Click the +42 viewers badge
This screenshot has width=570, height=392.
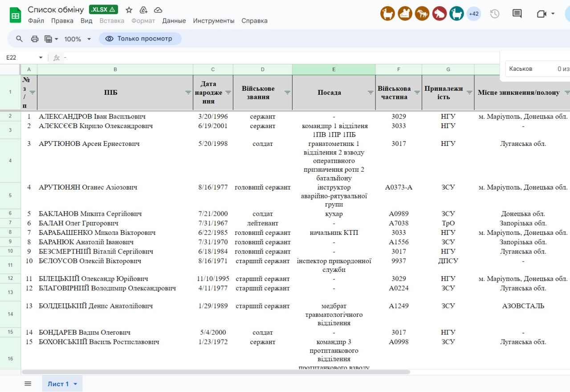point(474,14)
